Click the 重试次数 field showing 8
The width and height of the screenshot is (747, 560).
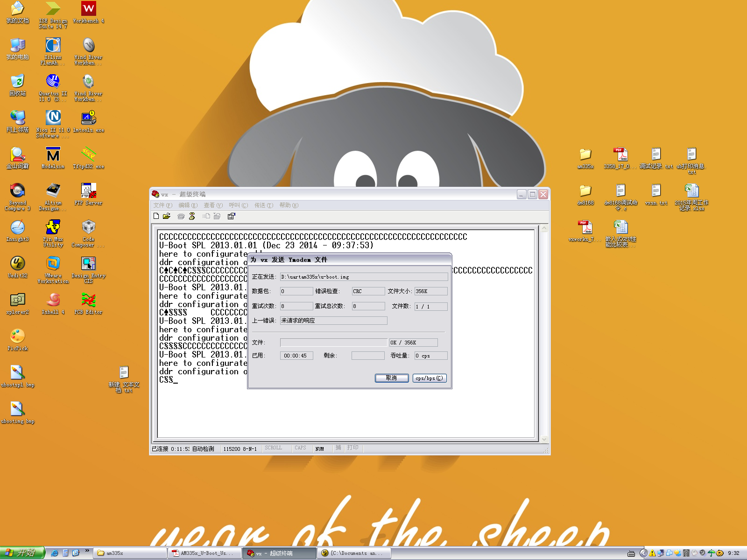[x=296, y=306]
